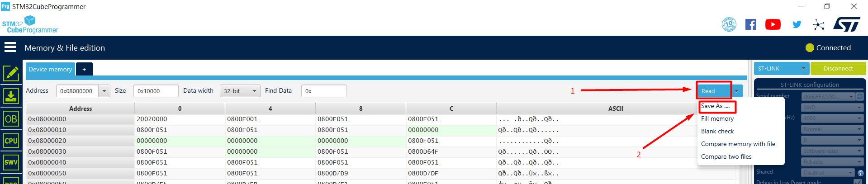
Task: Open the CPU panel icon
Action: [x=11, y=141]
